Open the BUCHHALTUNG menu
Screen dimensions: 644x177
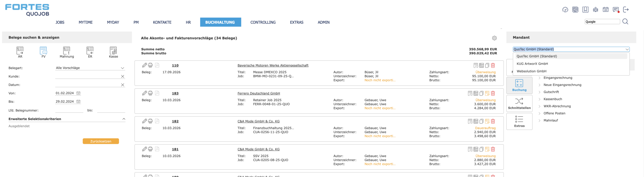point(220,22)
